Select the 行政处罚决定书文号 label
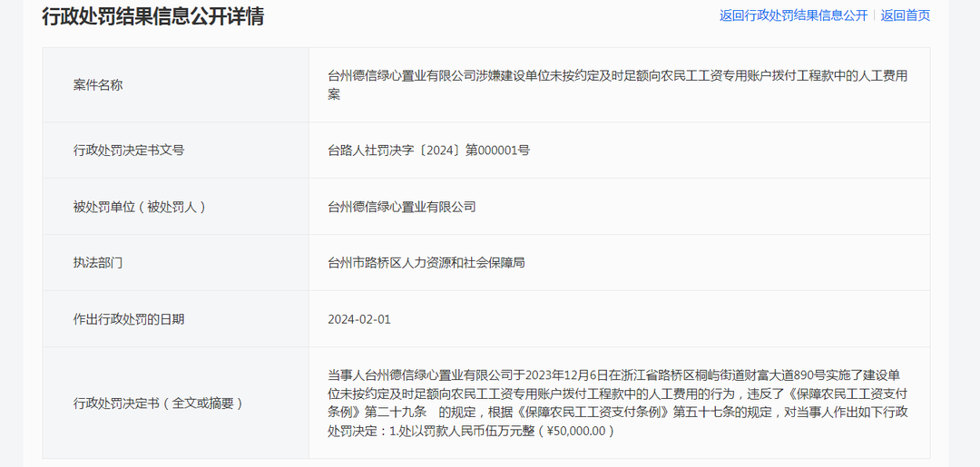The width and height of the screenshot is (980, 467). (129, 151)
